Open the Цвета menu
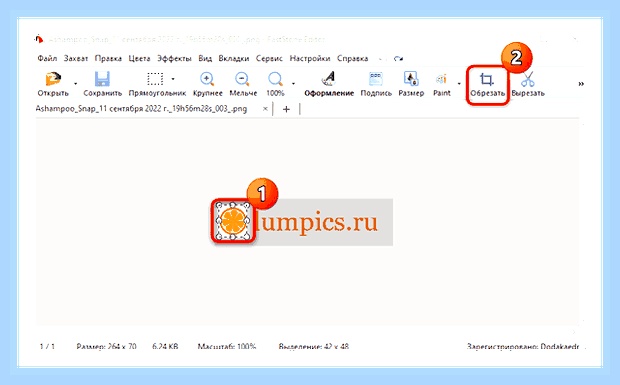This screenshot has height=385, width=620. 139,59
